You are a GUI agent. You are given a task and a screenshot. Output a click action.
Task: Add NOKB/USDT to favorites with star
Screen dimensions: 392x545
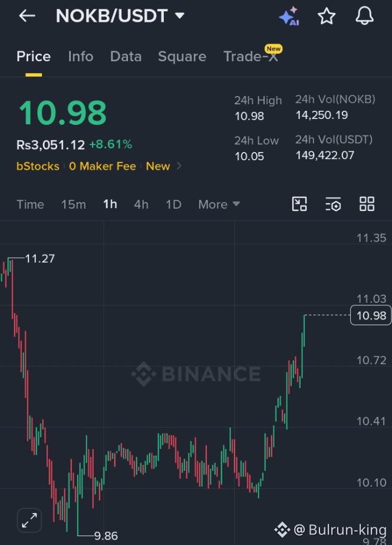pos(327,16)
